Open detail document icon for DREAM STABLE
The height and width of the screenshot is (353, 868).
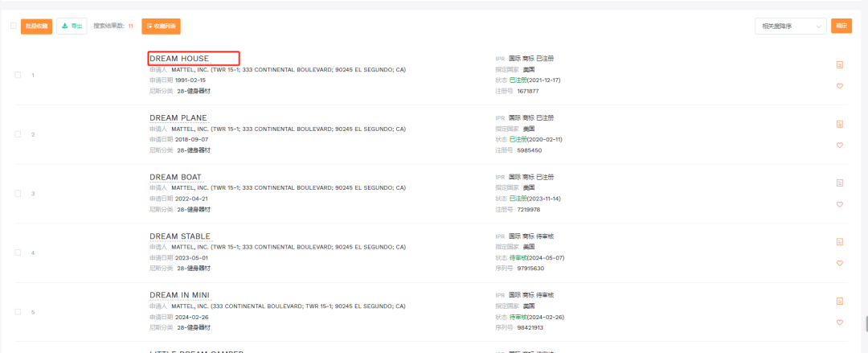(840, 242)
